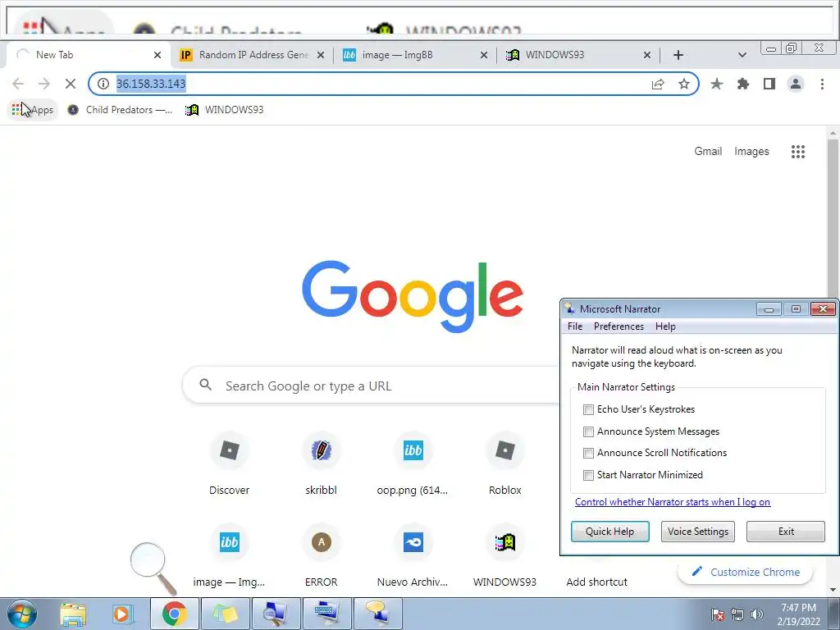This screenshot has height=630, width=840.
Task: Open Narrator's Help menu
Action: [x=665, y=326]
